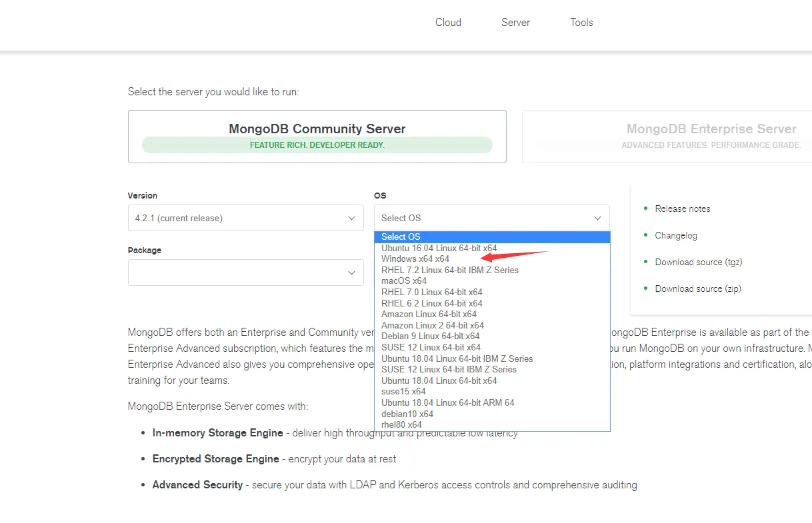The height and width of the screenshot is (523, 812).
Task: Choose Ubuntu 18.04 Linux 64-bit IBM Z Series
Action: tap(492, 358)
